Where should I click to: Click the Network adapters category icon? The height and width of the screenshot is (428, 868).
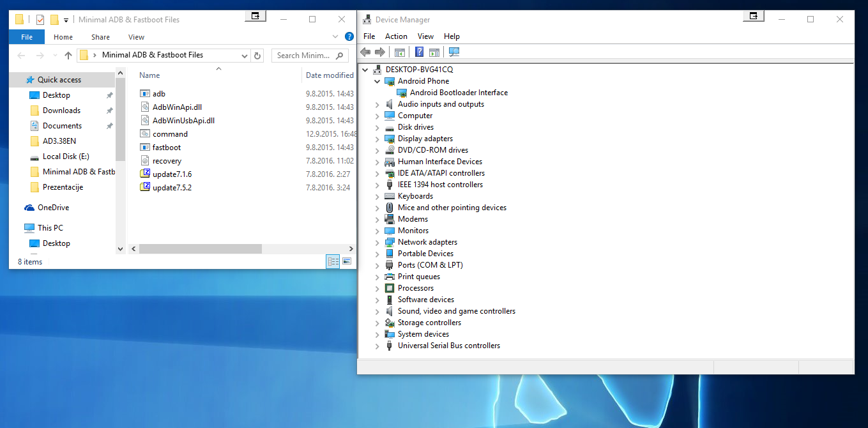[390, 242]
